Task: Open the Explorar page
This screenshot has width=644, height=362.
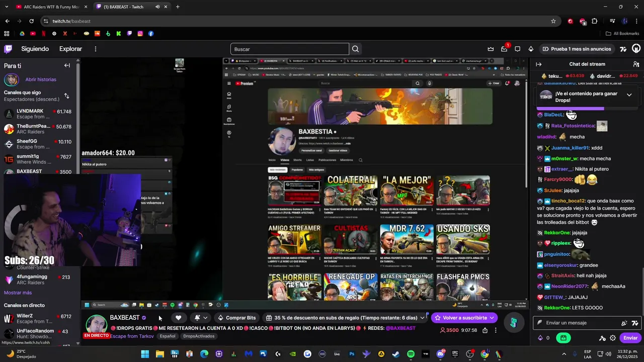Action: [x=70, y=49]
